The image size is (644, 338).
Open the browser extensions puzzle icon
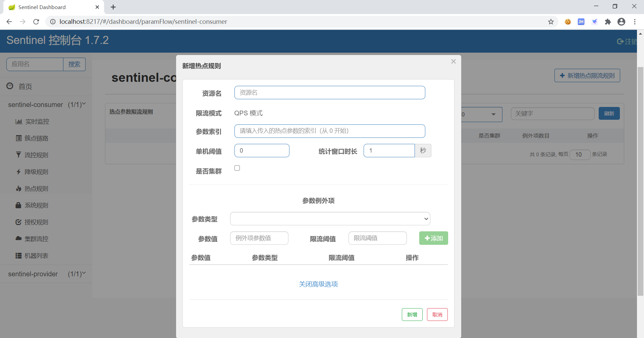point(608,22)
